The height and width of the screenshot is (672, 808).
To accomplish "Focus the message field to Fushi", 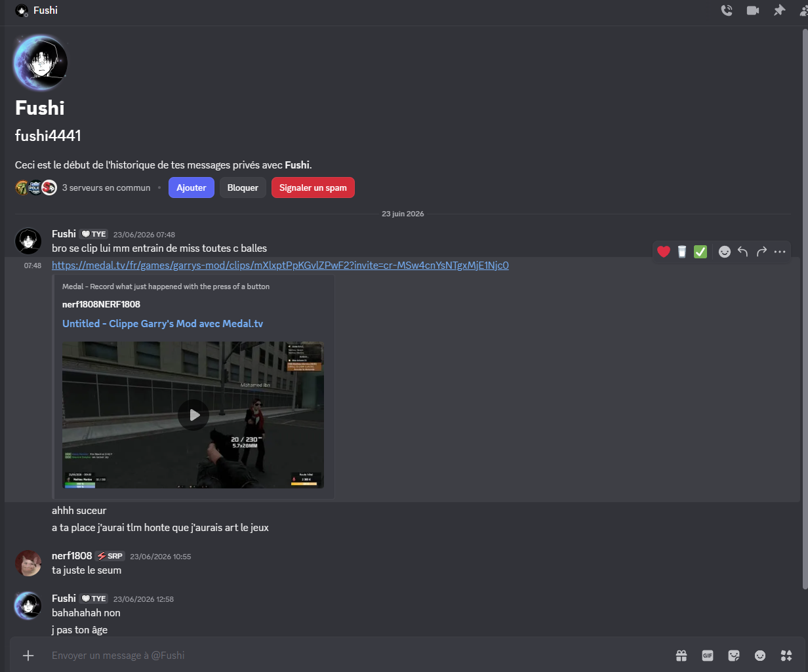I will (x=354, y=656).
